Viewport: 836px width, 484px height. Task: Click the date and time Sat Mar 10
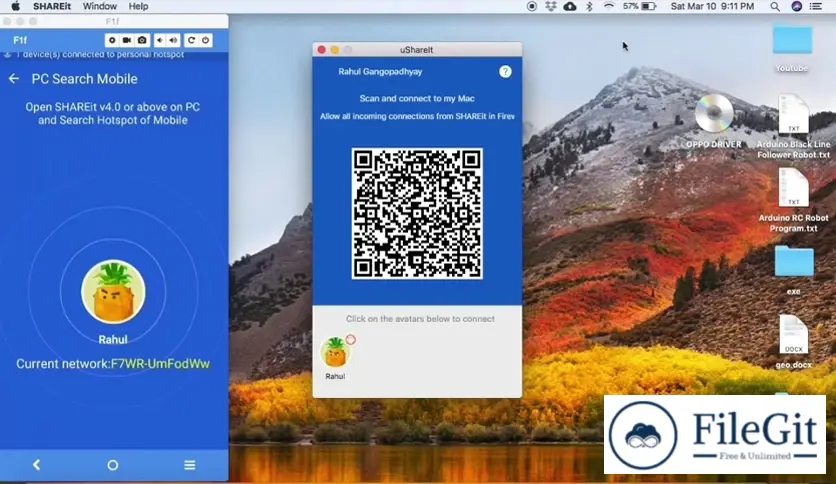click(x=712, y=6)
